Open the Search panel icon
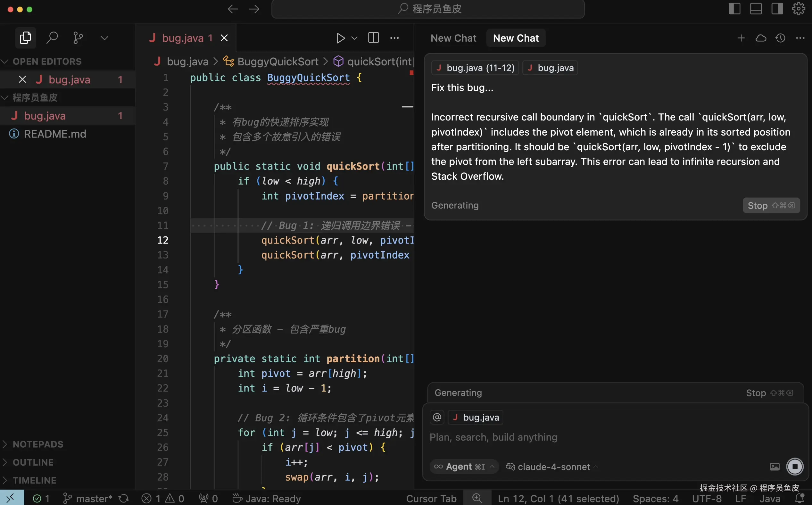 [x=52, y=38]
